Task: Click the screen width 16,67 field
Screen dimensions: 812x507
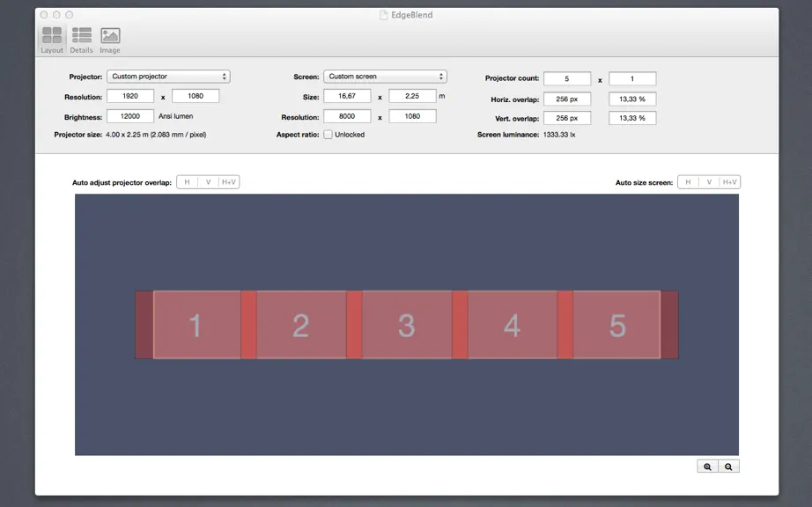Action: click(347, 96)
